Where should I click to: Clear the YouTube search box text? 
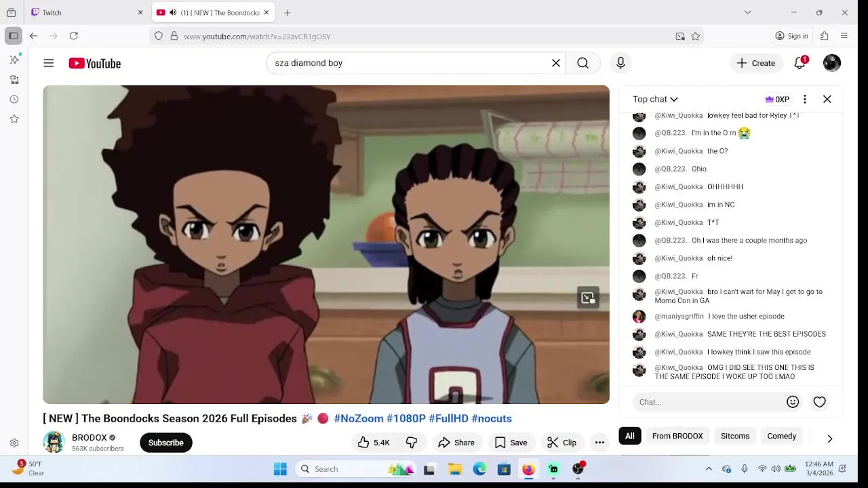[556, 63]
